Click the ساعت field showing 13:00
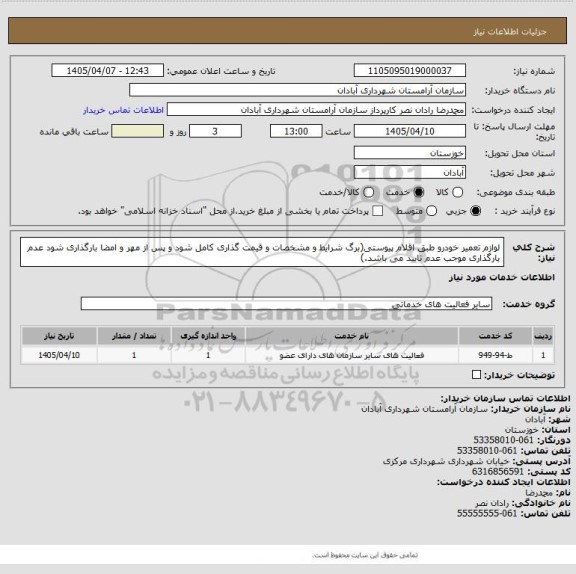576x574 pixels. (x=296, y=131)
